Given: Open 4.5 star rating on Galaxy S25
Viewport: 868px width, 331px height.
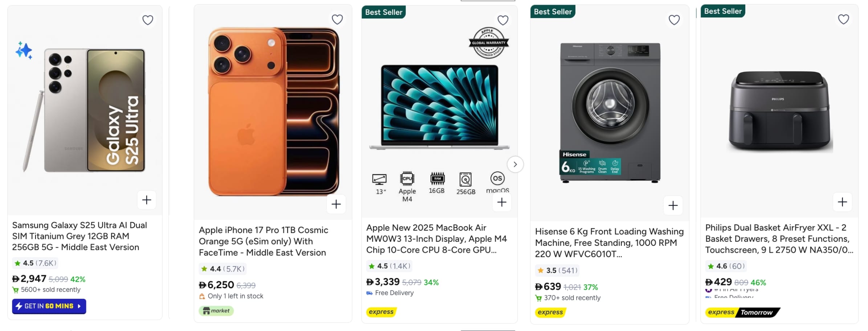Looking at the screenshot, I should (35, 263).
